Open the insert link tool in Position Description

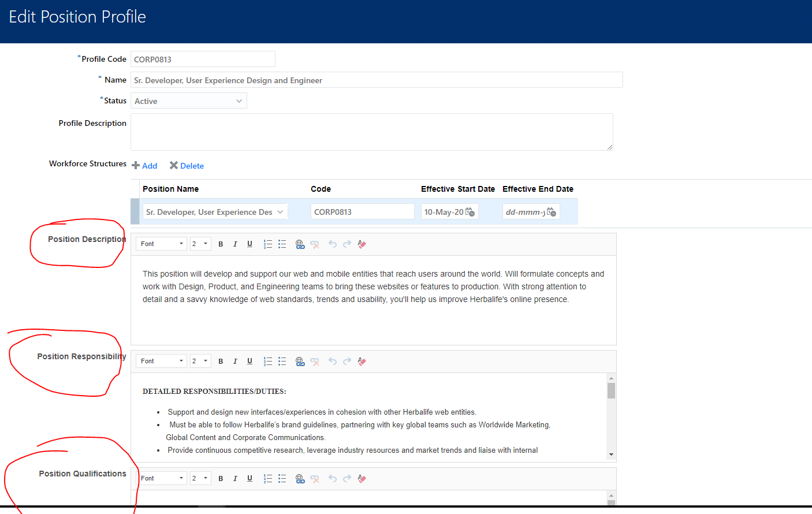(300, 244)
